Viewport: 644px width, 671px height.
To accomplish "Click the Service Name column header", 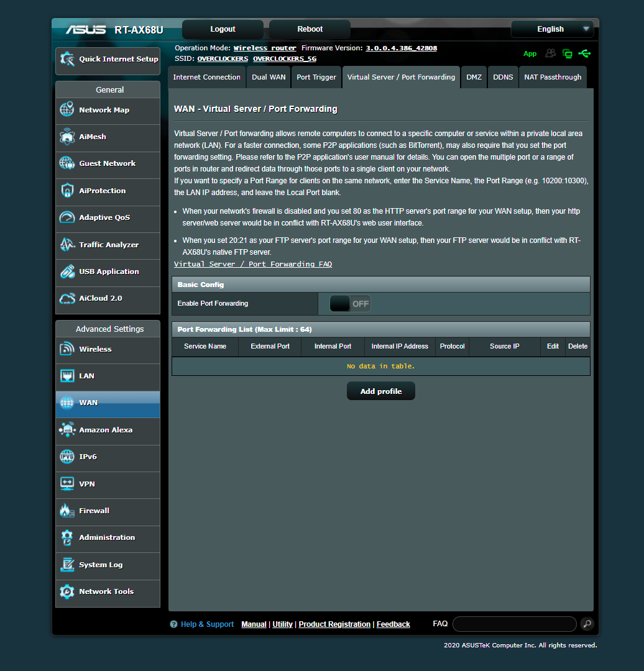I will point(205,346).
